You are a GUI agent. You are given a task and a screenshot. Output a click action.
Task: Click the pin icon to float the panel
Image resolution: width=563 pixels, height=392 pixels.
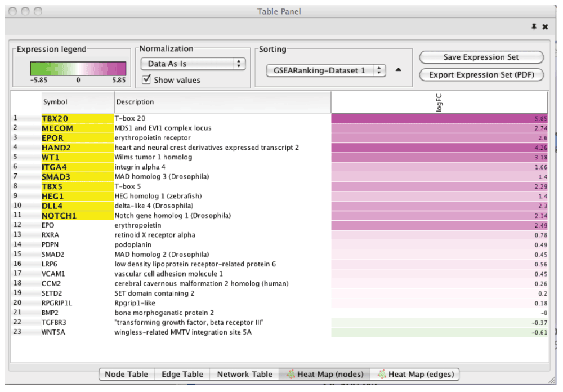534,26
